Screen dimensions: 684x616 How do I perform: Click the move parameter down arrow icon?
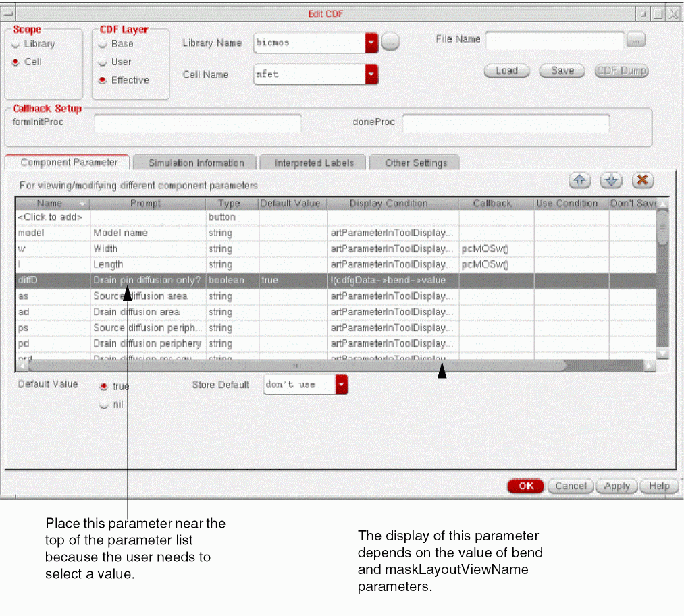(610, 180)
